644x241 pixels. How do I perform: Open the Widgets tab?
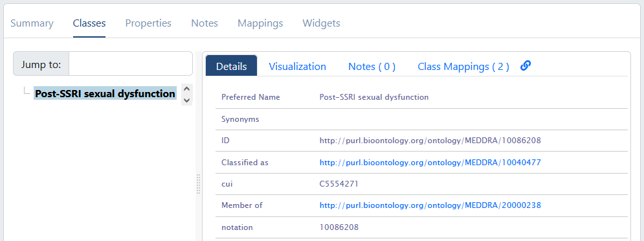click(321, 23)
